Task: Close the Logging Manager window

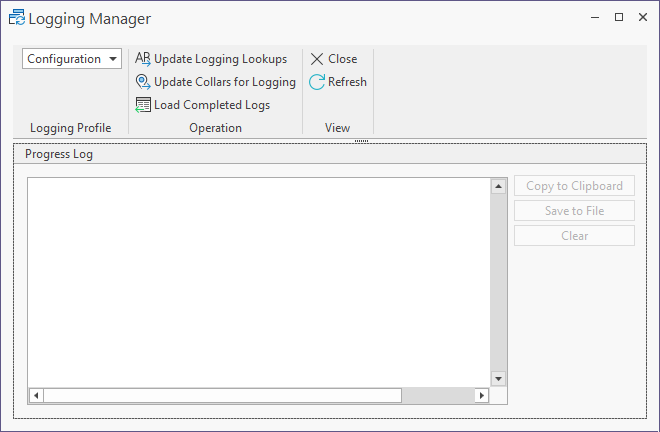Action: point(643,17)
